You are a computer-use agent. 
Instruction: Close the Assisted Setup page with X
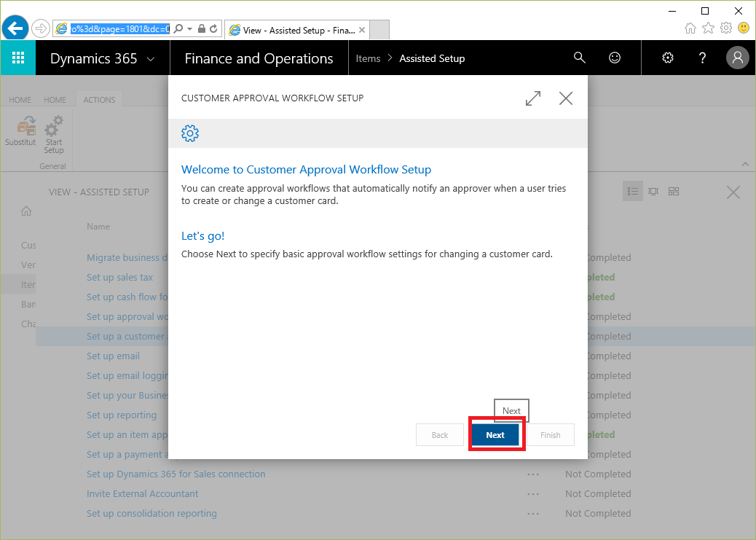(x=733, y=192)
